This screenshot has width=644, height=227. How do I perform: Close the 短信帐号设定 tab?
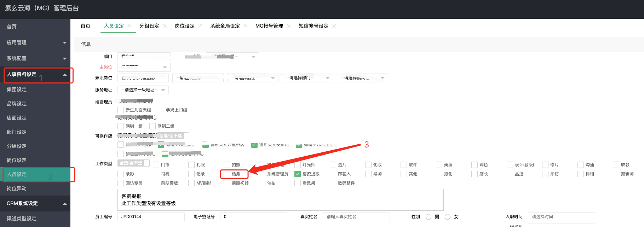pos(334,26)
